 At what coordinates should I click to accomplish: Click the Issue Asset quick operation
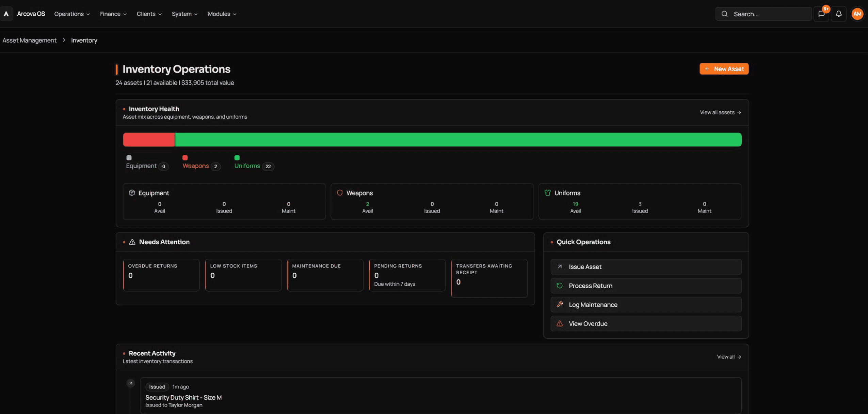pyautogui.click(x=646, y=267)
